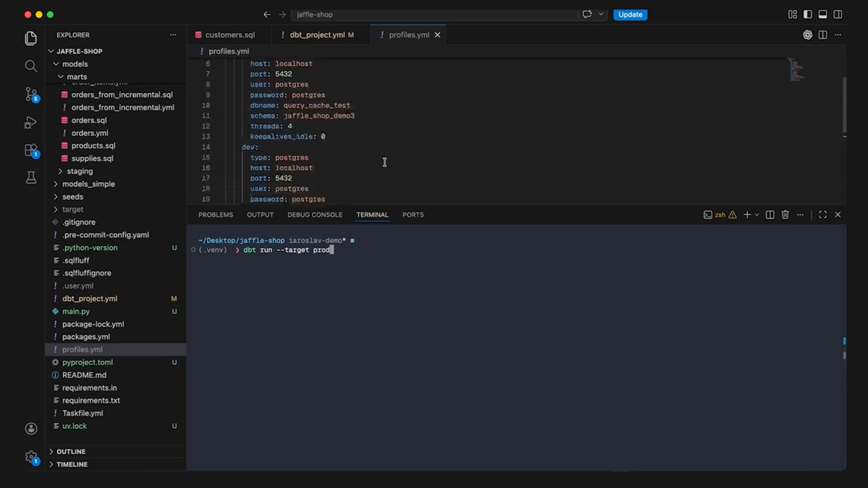This screenshot has height=488, width=868.
Task: Maximize the panel size
Action: 822,215
